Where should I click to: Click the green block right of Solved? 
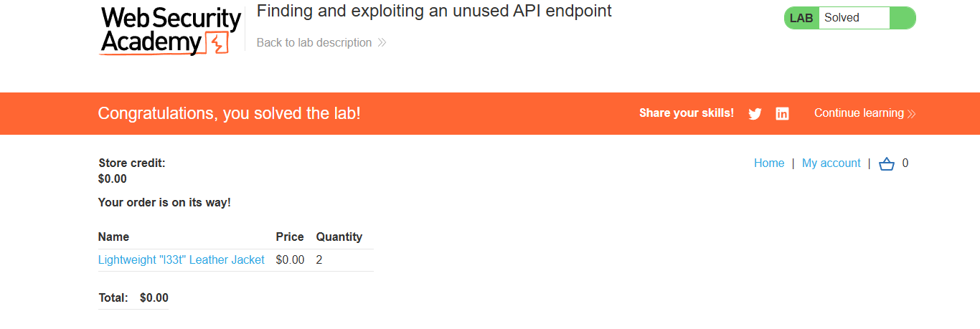[x=902, y=18]
